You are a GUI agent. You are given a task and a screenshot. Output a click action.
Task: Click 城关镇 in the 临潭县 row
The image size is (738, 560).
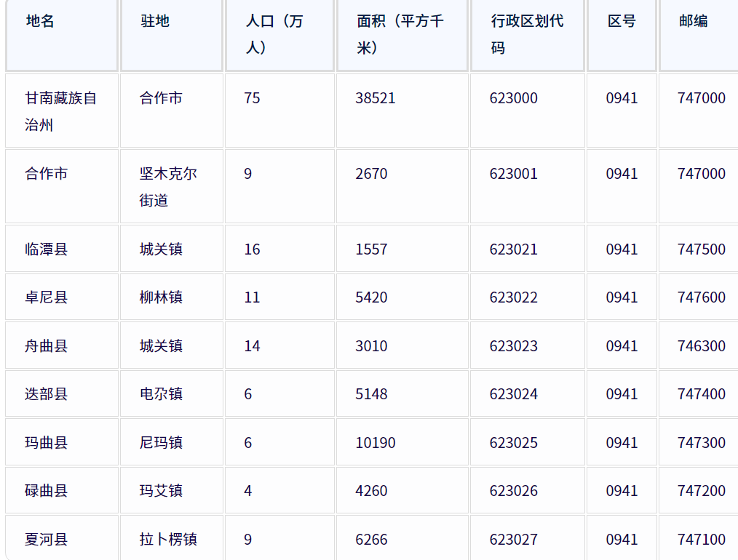(171, 249)
